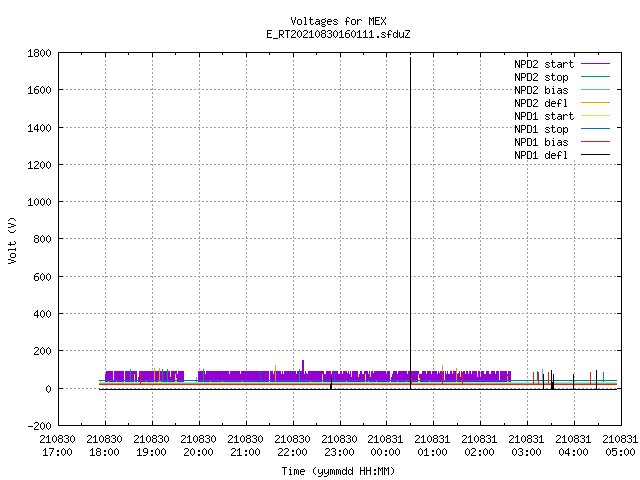
Task: Click the 210830 19:00 time tick label
Action: 151,446
